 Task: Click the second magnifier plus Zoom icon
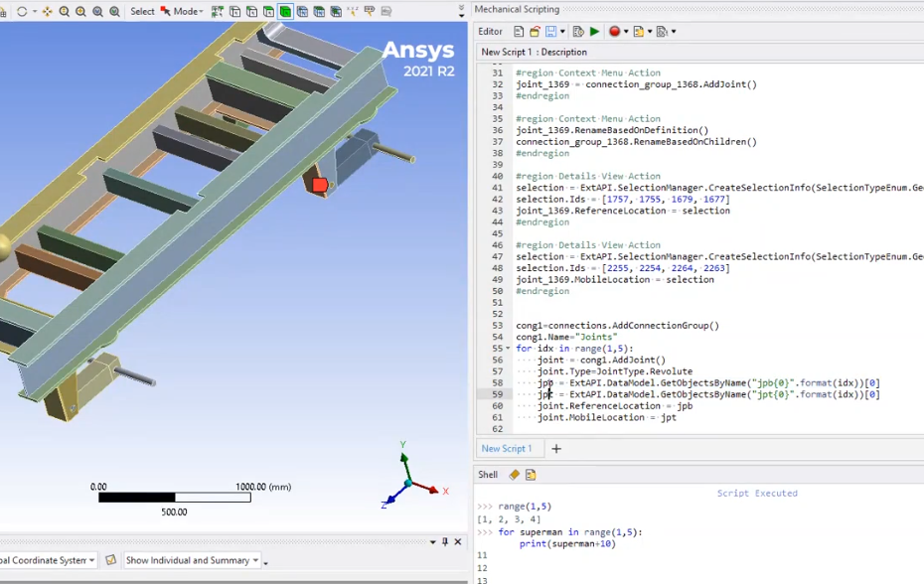[x=80, y=11]
